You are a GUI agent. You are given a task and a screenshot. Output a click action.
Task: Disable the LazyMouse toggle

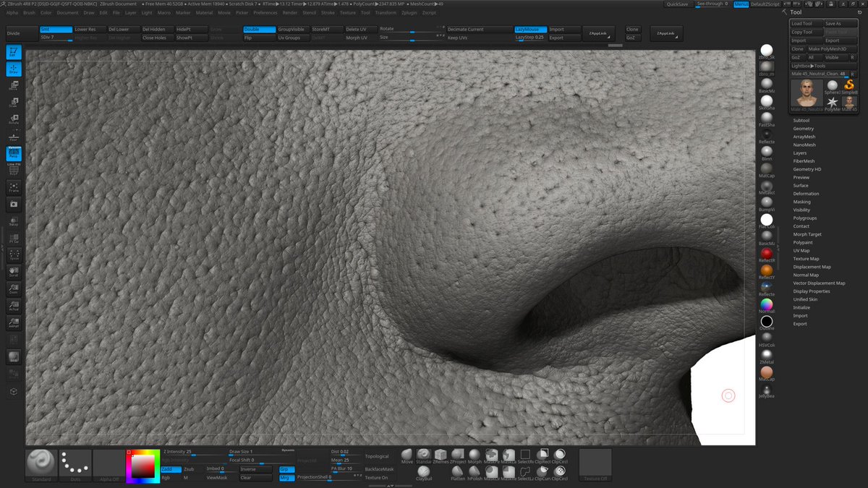coord(529,30)
